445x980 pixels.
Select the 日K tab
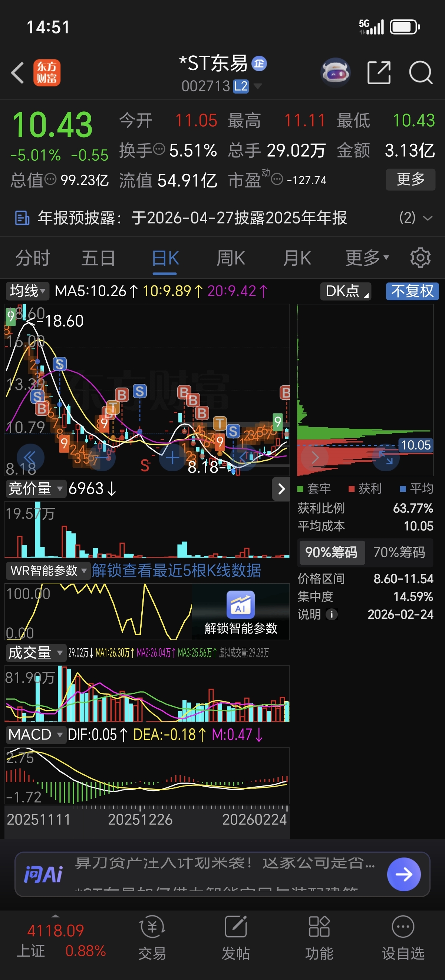[x=165, y=258]
